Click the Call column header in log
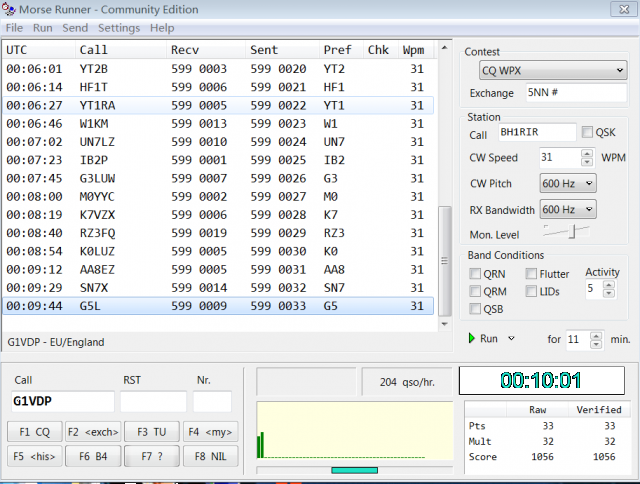Image resolution: width=640 pixels, height=484 pixels. pyautogui.click(x=121, y=50)
